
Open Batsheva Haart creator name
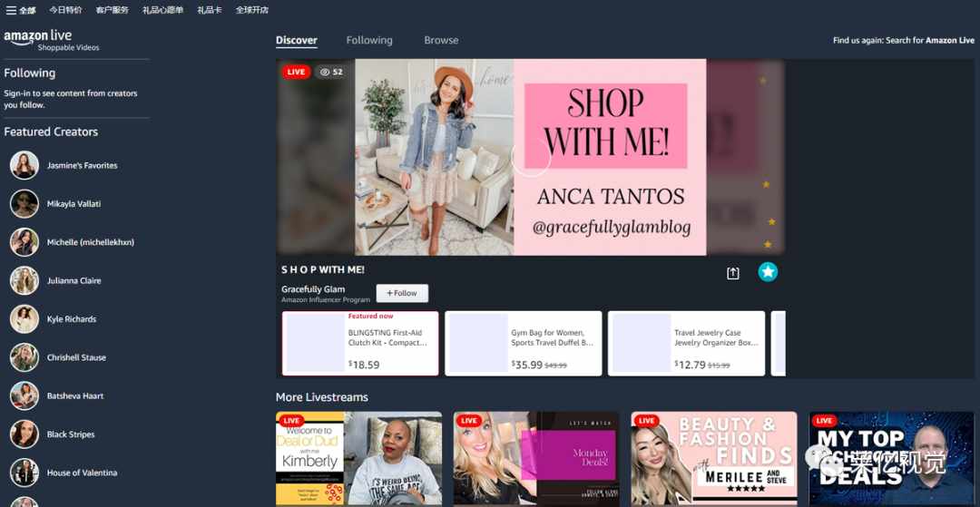(x=75, y=395)
